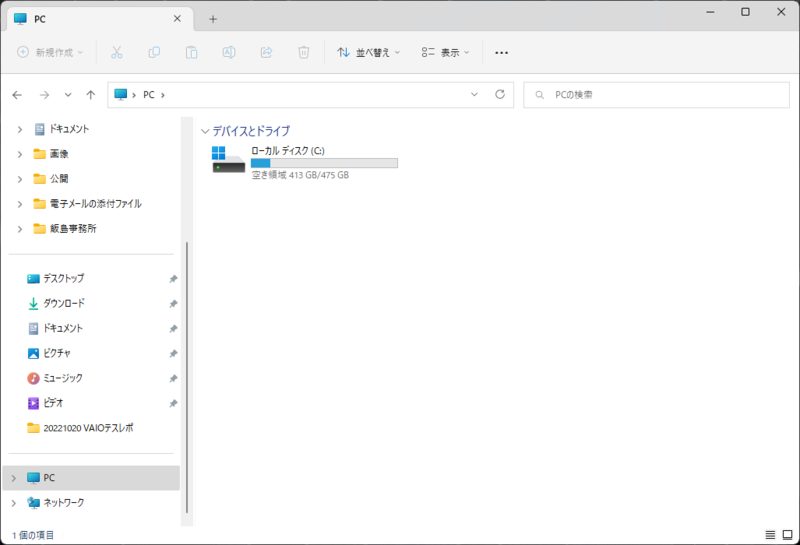Open the 新規作成 menu
This screenshot has width=800, height=545.
point(50,52)
